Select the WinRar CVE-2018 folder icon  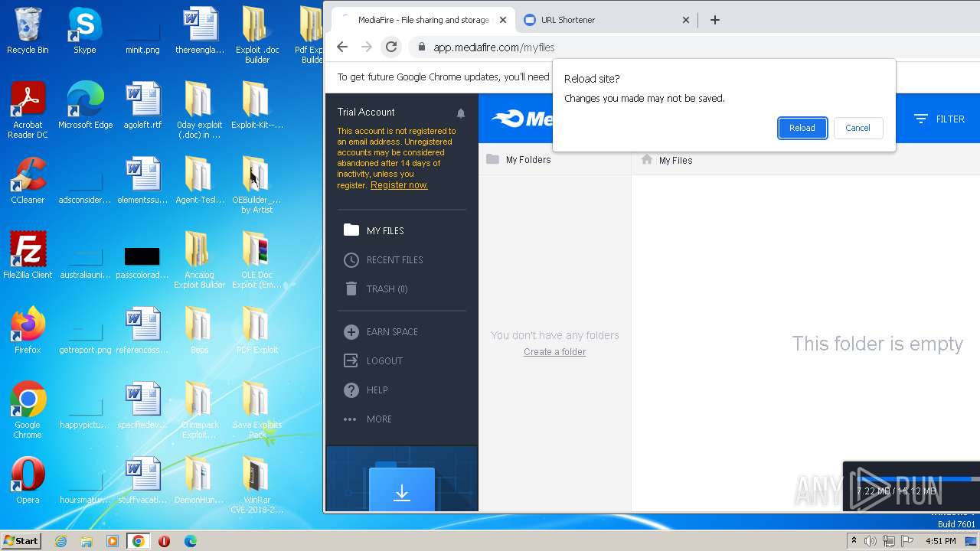(x=257, y=485)
